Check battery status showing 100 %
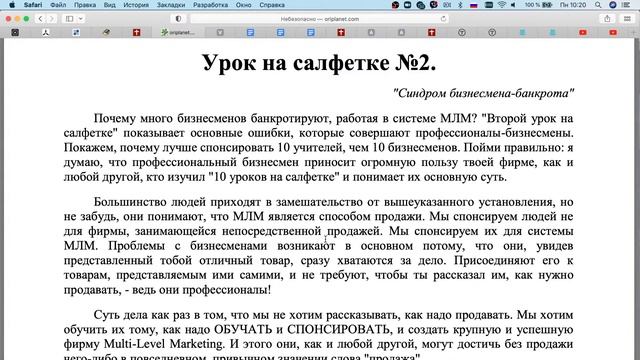This screenshot has width=640, height=360. click(x=538, y=5)
